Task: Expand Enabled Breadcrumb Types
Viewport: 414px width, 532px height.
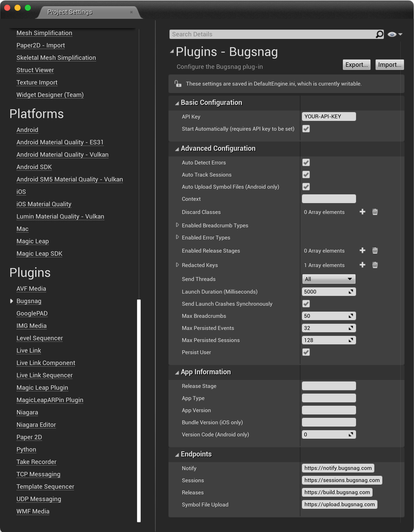Action: pos(177,225)
